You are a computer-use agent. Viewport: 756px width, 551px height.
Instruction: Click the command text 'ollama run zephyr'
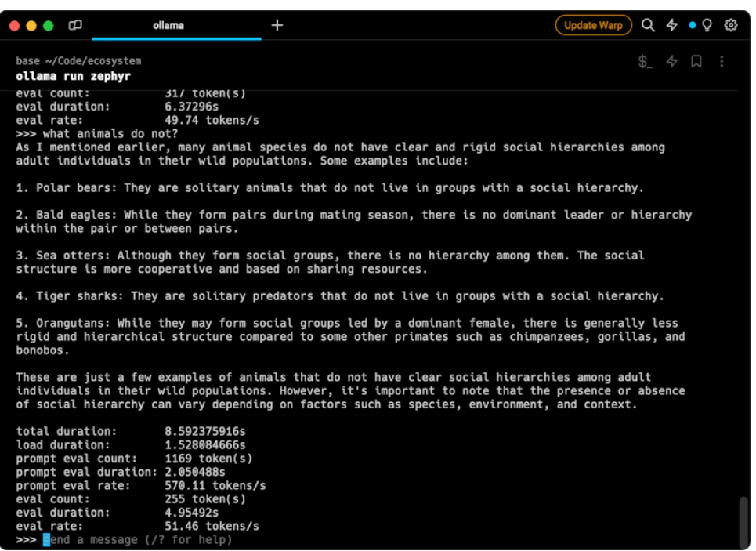click(74, 76)
